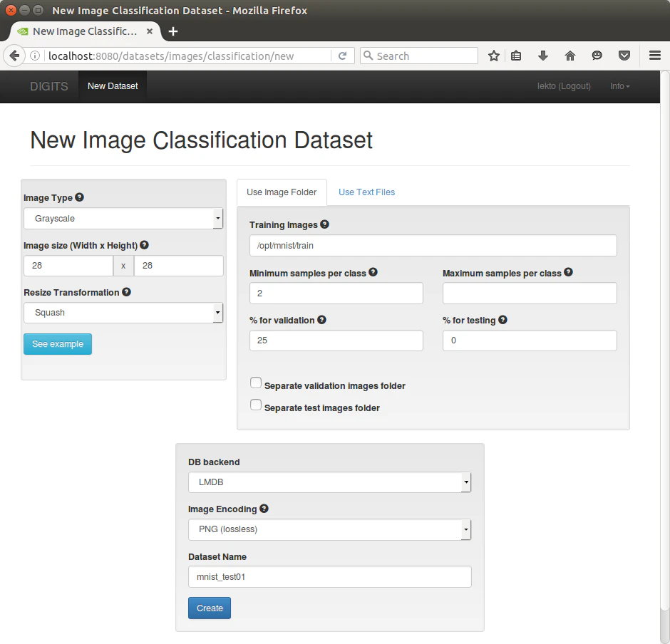Open a new browser tab with the plus button

[173, 31]
